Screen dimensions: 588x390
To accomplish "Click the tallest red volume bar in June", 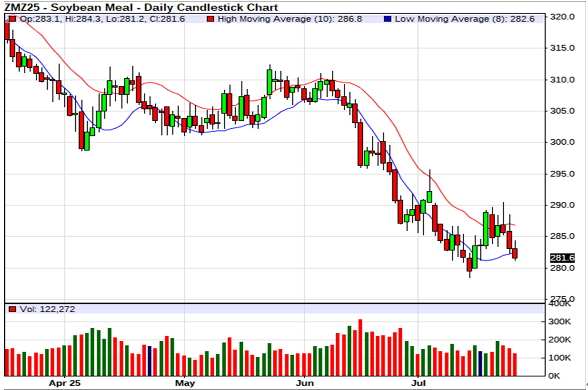I will click(360, 347).
